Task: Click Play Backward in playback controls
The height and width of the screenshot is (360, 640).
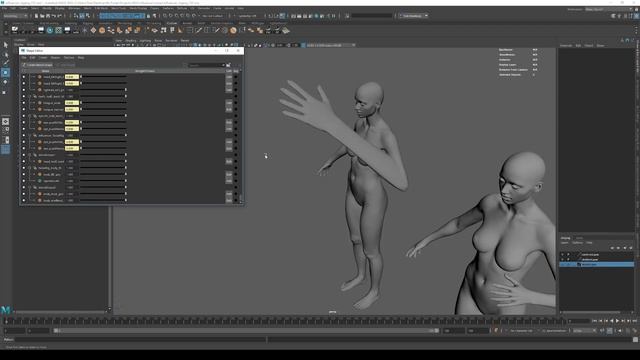Action: coord(611,321)
